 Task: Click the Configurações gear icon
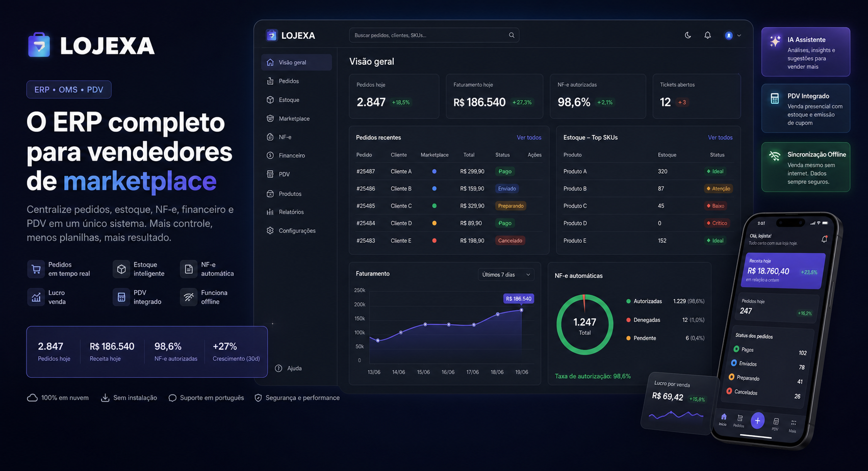(x=270, y=230)
